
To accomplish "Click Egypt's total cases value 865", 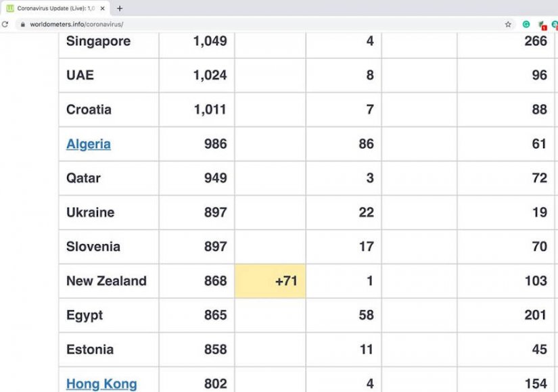I will point(215,316).
